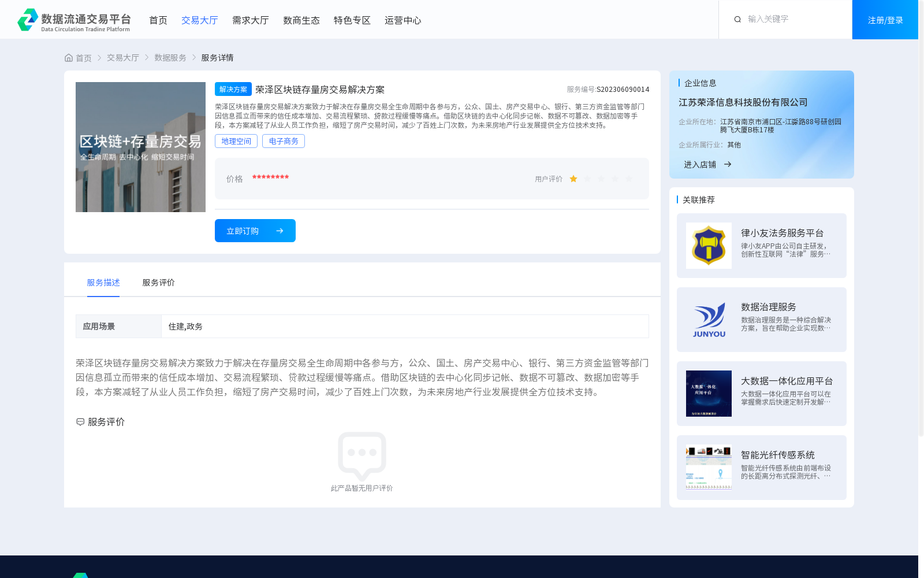Switch to the 服务评价 tab
The width and height of the screenshot is (924, 578).
pyautogui.click(x=159, y=283)
